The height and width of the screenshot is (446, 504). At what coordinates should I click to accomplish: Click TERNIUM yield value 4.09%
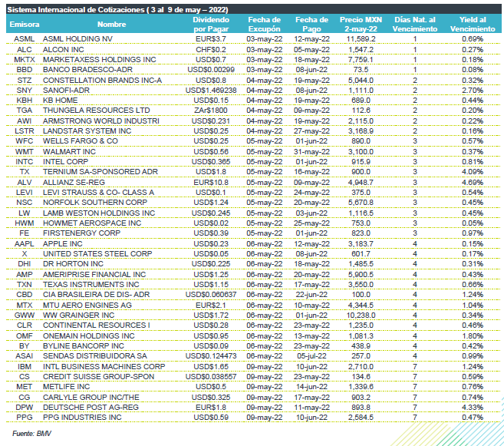(473, 172)
